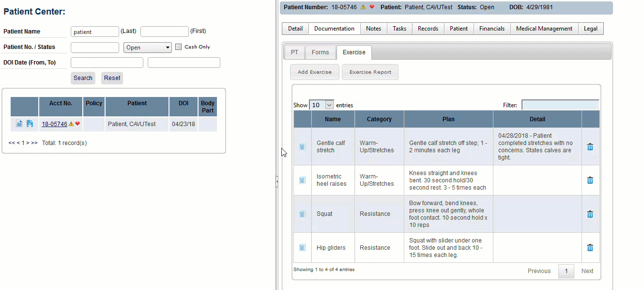Click the DOI column header
Image resolution: width=644 pixels, height=290 pixels.
click(x=184, y=107)
